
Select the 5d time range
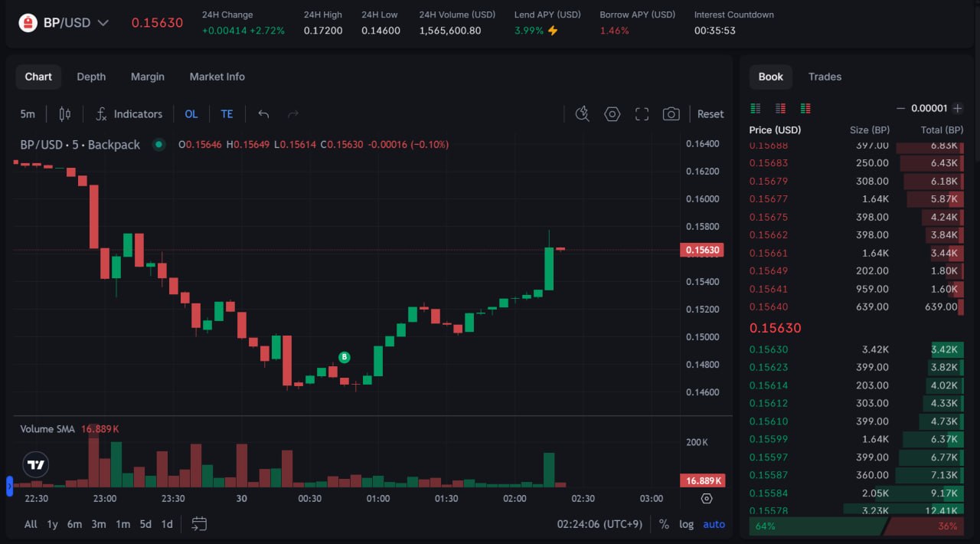pos(145,524)
